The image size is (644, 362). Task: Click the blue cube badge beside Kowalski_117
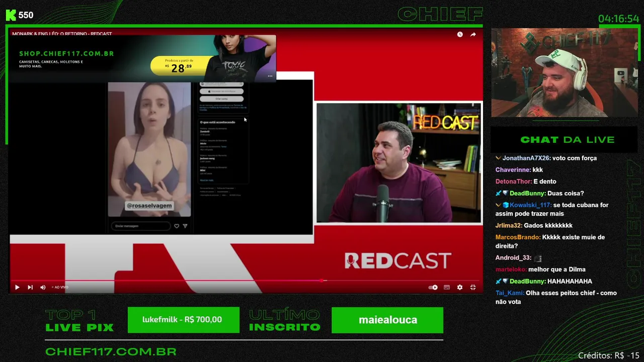[506, 205]
